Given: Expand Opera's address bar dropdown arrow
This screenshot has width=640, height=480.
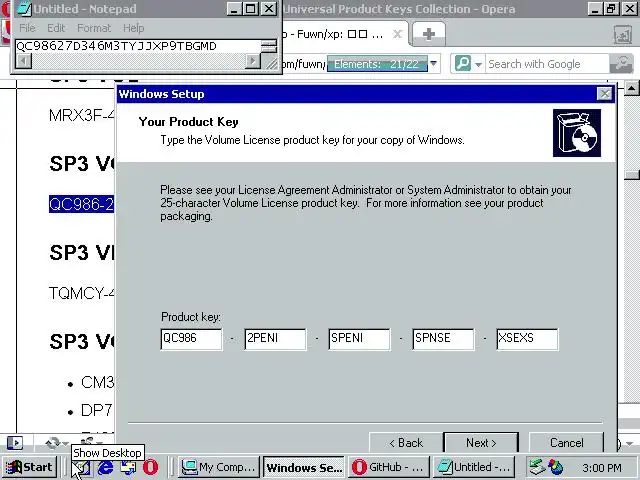Looking at the screenshot, I should pos(433,64).
